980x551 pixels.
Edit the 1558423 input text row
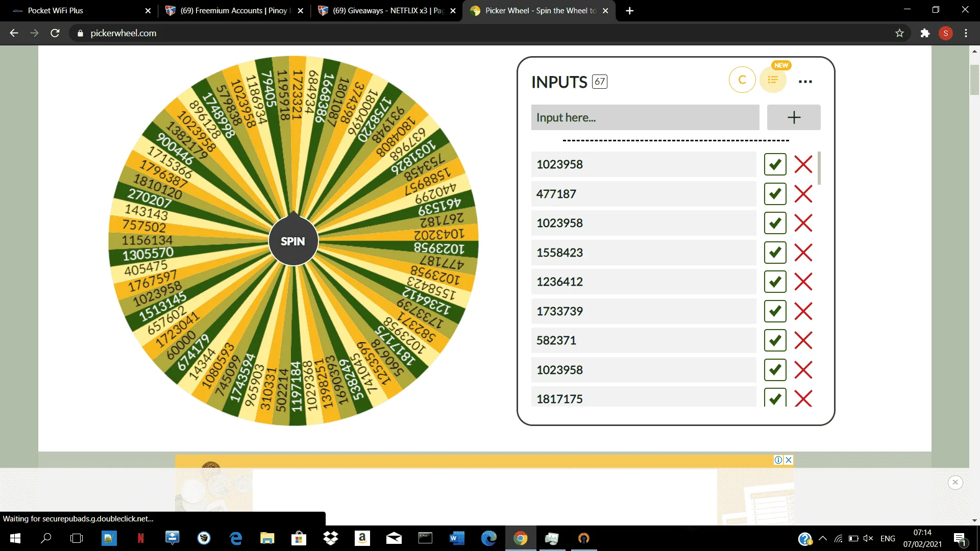(644, 253)
